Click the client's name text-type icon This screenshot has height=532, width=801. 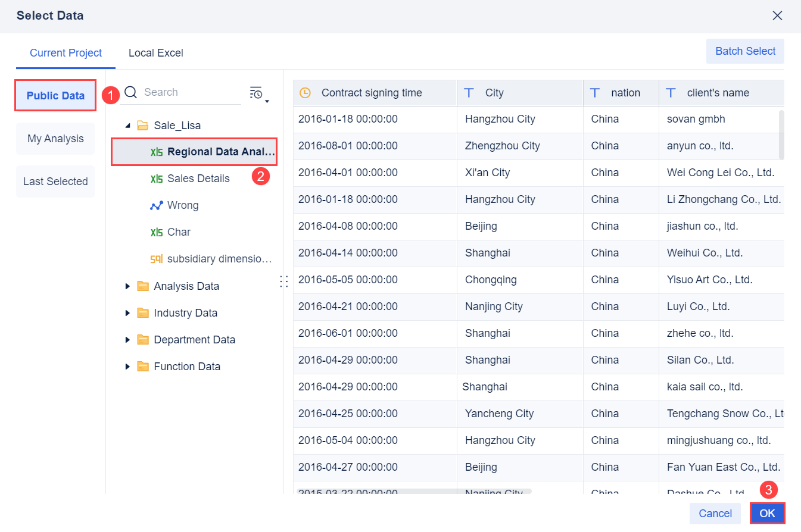tap(671, 93)
